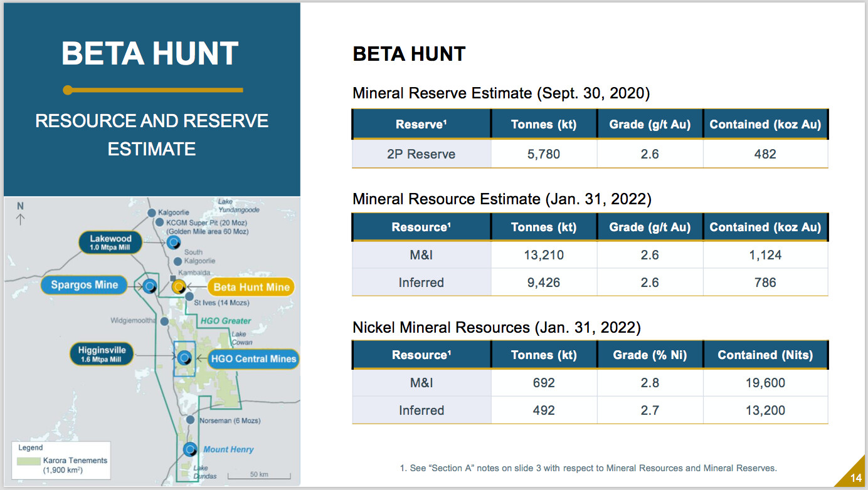Click the Spargos Mine marker icon
868x490 pixels.
pyautogui.click(x=149, y=286)
